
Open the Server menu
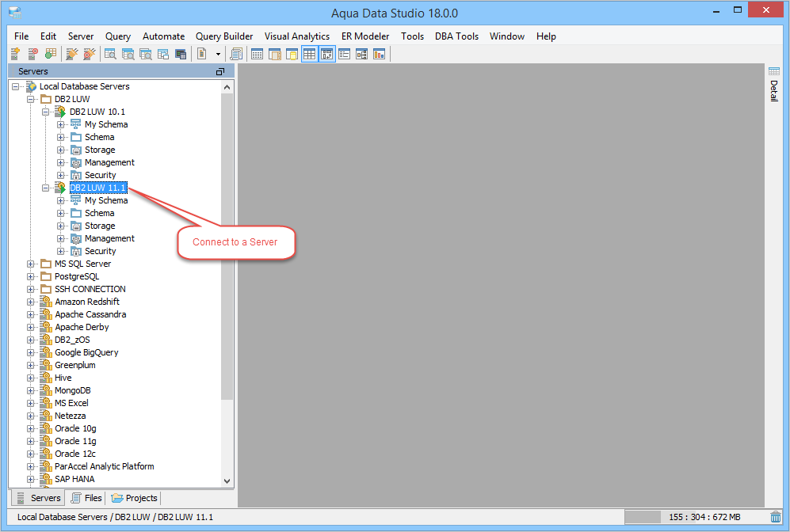[x=81, y=36]
